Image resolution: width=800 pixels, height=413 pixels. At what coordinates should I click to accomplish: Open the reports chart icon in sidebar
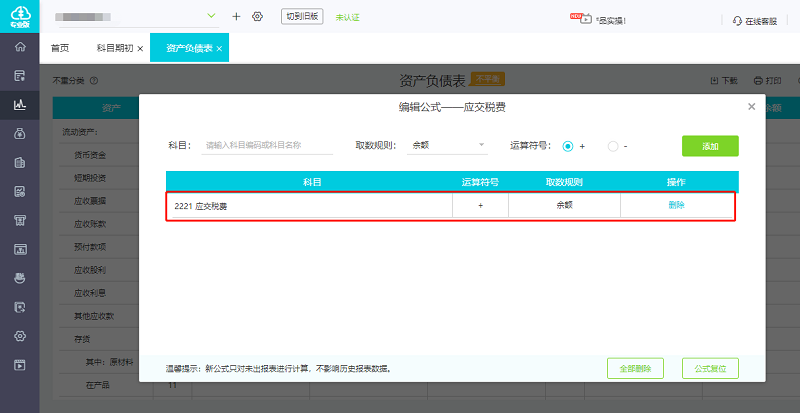click(x=19, y=104)
